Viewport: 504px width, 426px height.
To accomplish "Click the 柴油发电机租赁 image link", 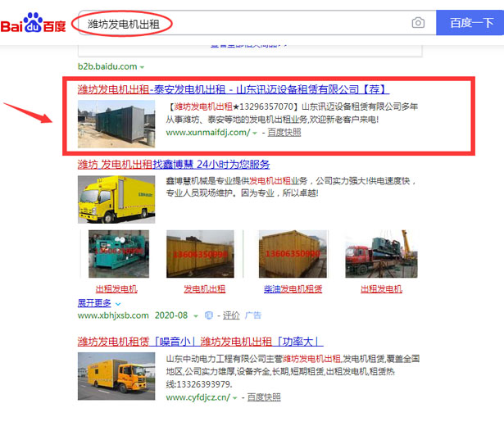I will pyautogui.click(x=293, y=289).
